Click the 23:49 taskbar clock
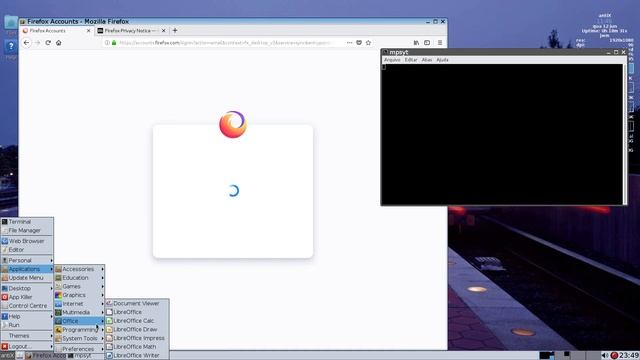 (629, 356)
